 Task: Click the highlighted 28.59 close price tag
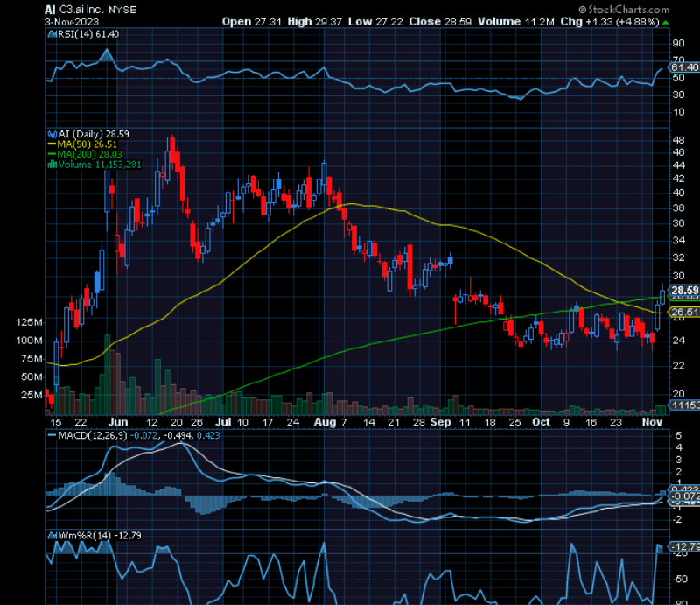point(681,289)
